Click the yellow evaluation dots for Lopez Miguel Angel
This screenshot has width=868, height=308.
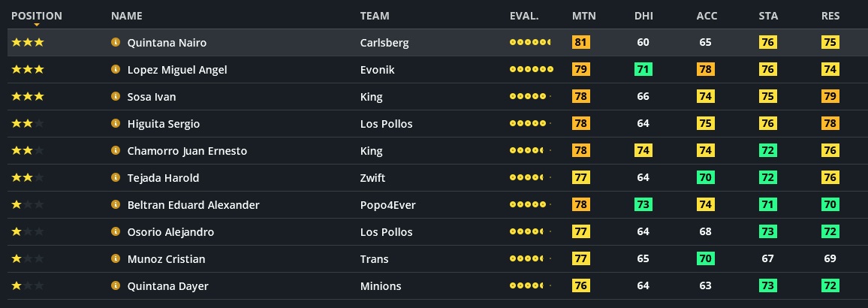pyautogui.click(x=531, y=70)
